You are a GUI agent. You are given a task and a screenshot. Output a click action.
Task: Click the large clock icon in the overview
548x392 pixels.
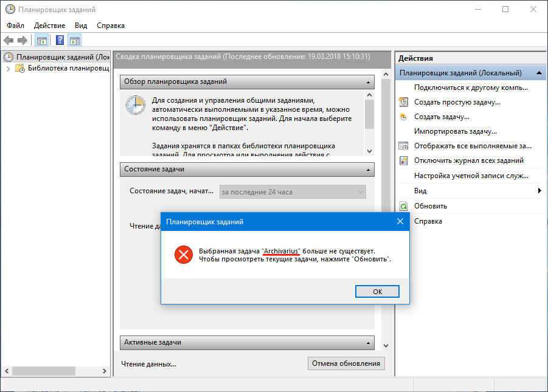point(136,105)
